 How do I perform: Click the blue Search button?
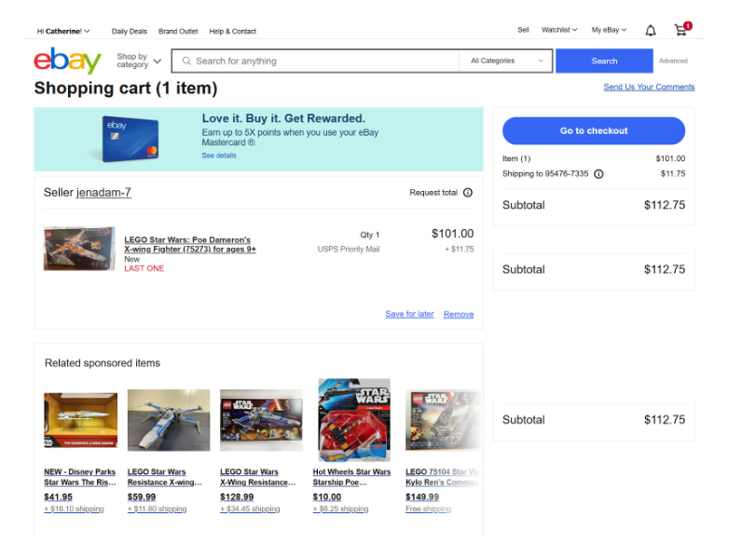click(604, 61)
